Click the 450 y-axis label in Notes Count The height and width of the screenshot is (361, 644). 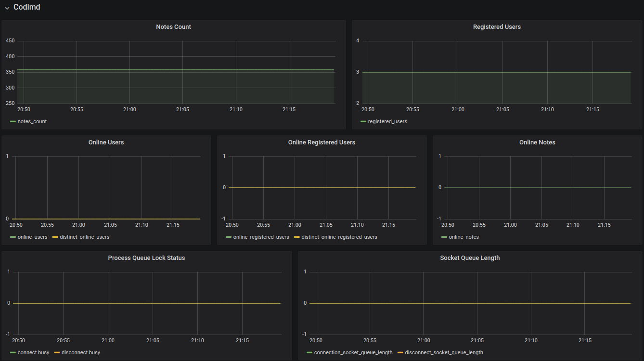10,41
